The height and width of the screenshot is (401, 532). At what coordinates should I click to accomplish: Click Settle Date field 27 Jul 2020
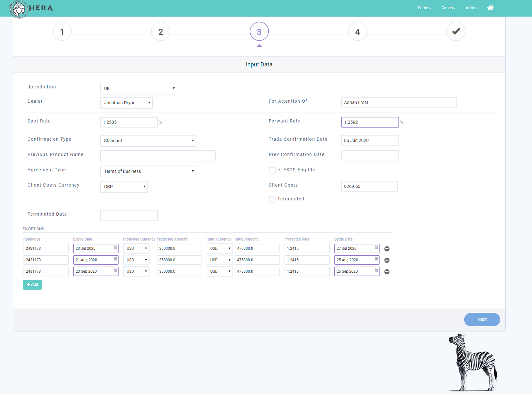(x=357, y=248)
